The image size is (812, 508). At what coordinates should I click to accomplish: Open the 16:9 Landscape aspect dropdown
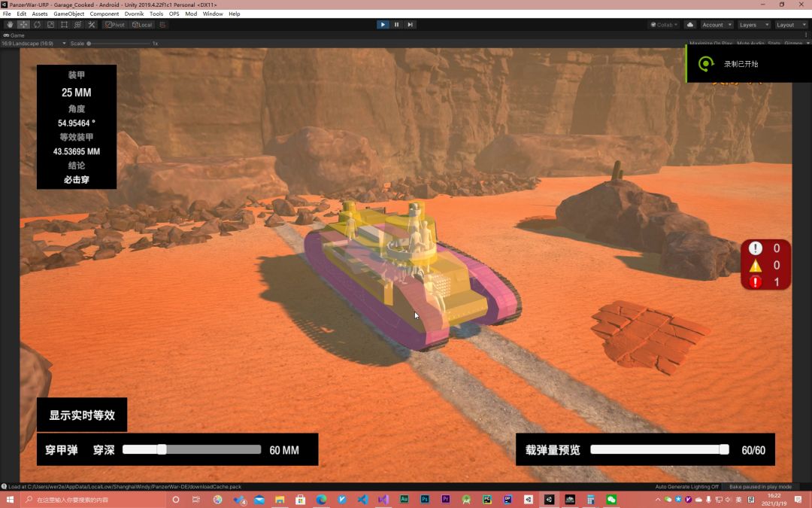tap(34, 44)
